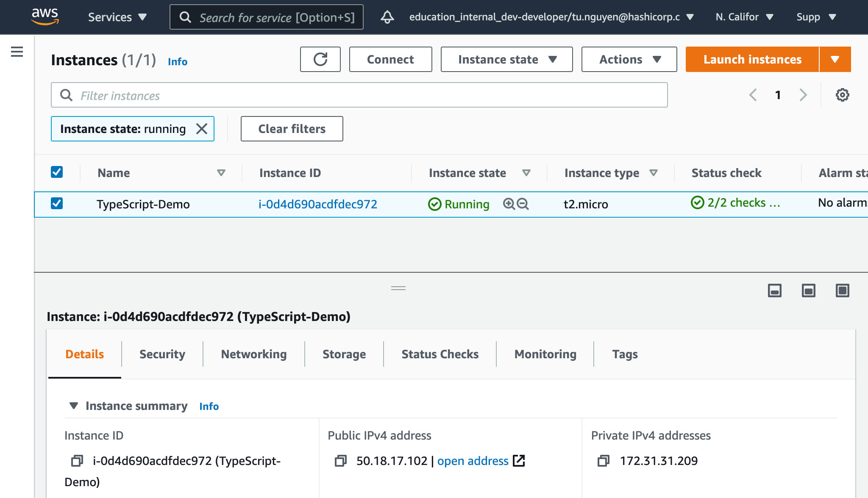868x498 pixels.
Task: Refresh the instances list
Action: click(x=320, y=59)
